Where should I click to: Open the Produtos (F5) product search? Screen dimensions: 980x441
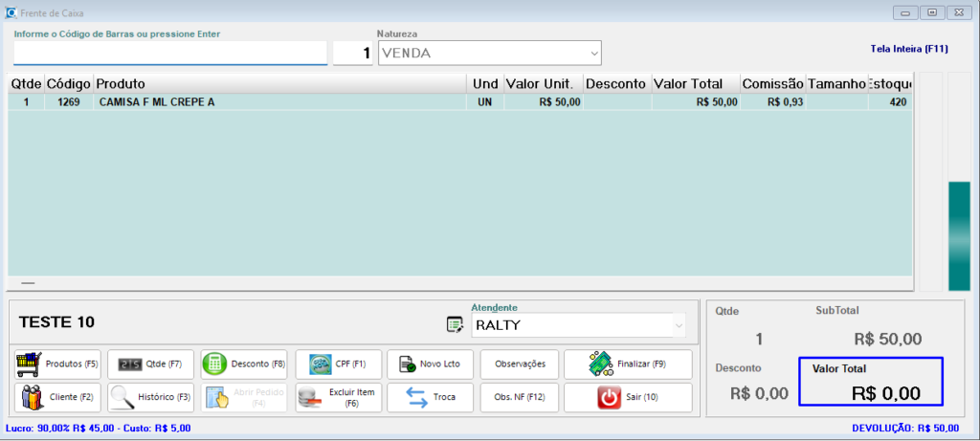coord(58,364)
